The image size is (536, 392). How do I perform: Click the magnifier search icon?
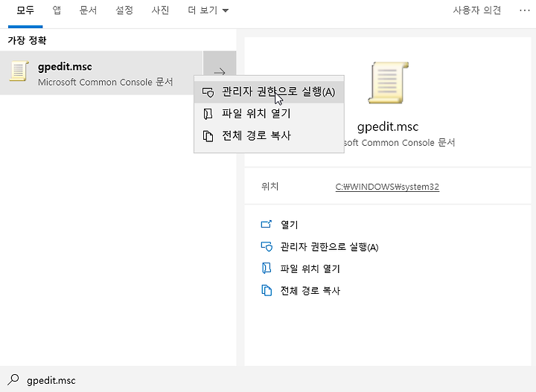click(13, 379)
